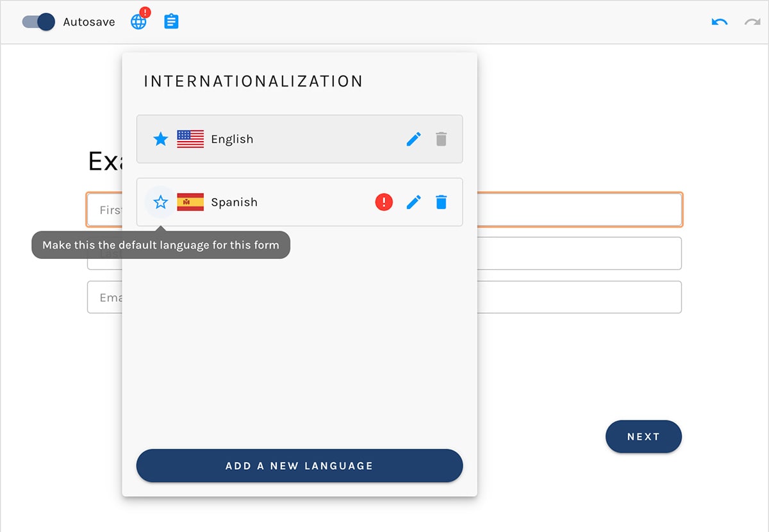
Task: Make Spanish the default language via the star
Action: click(x=161, y=202)
